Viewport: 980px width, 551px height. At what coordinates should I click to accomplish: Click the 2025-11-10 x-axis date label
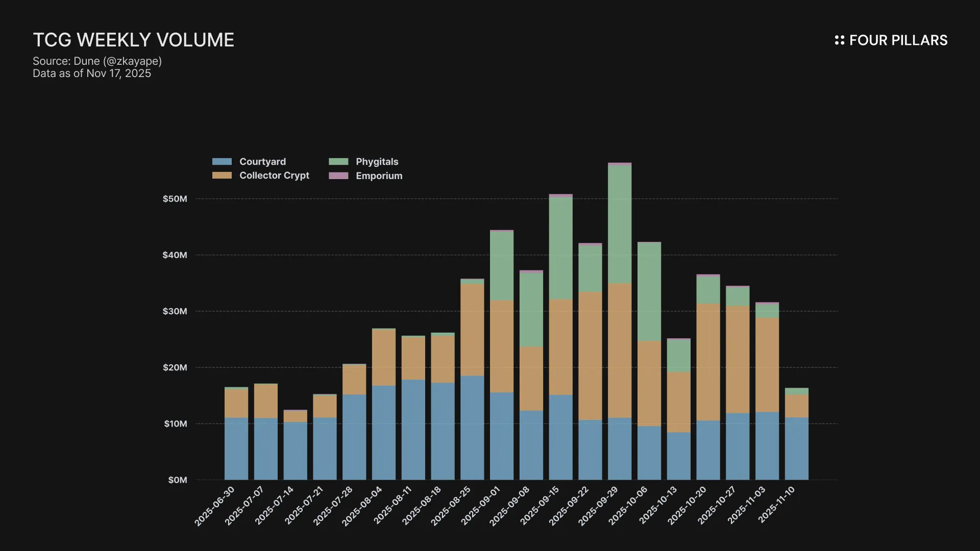776,505
